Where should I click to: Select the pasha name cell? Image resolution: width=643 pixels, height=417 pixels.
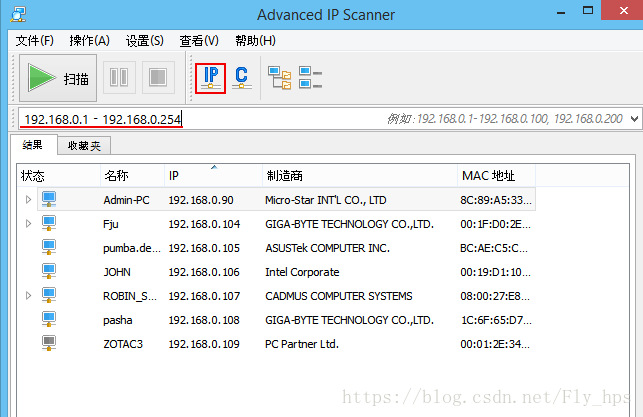click(118, 320)
